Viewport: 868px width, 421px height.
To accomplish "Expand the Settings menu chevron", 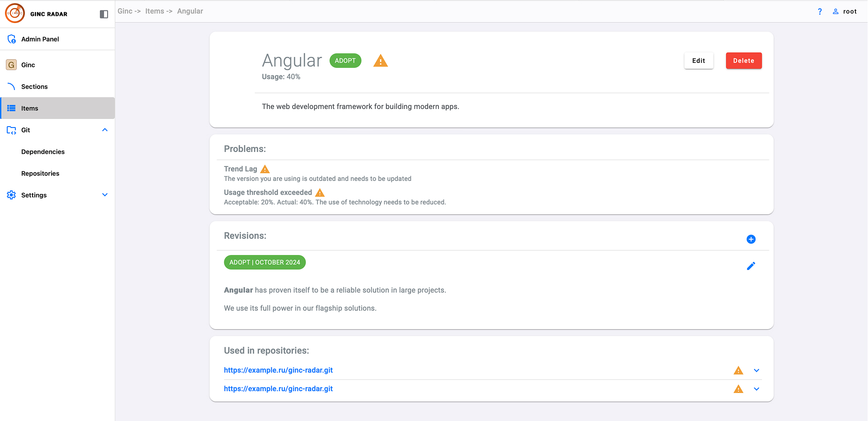I will [x=105, y=195].
